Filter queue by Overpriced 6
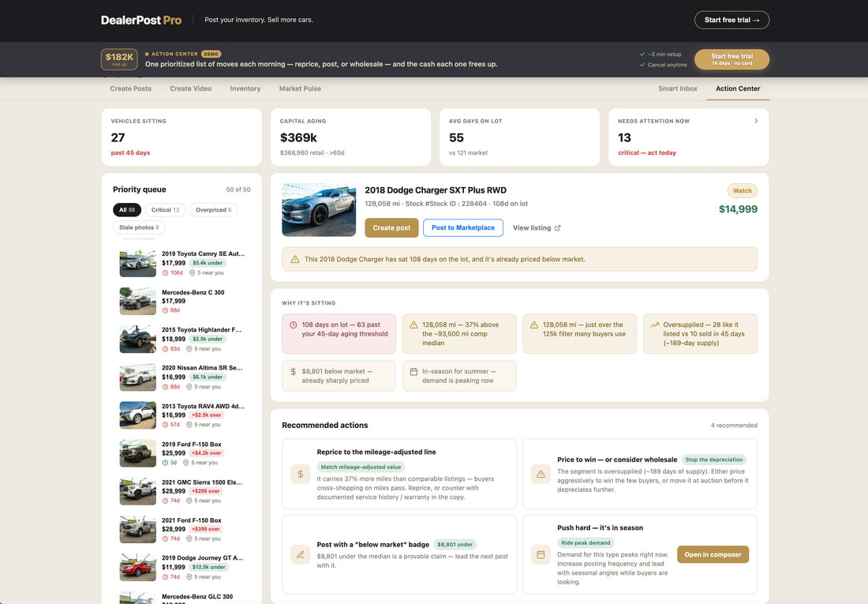Screen dimensions: 868x604 (x=213, y=210)
